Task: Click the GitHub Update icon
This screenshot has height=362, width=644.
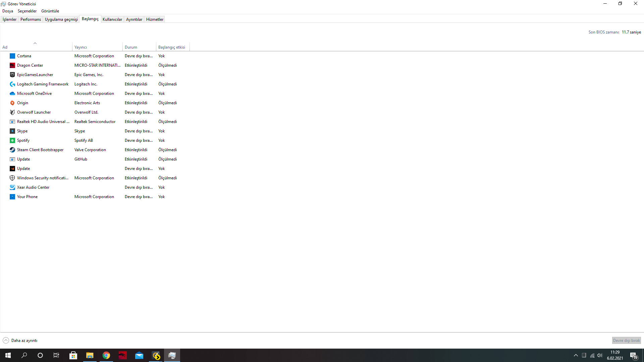Action: coord(12,159)
